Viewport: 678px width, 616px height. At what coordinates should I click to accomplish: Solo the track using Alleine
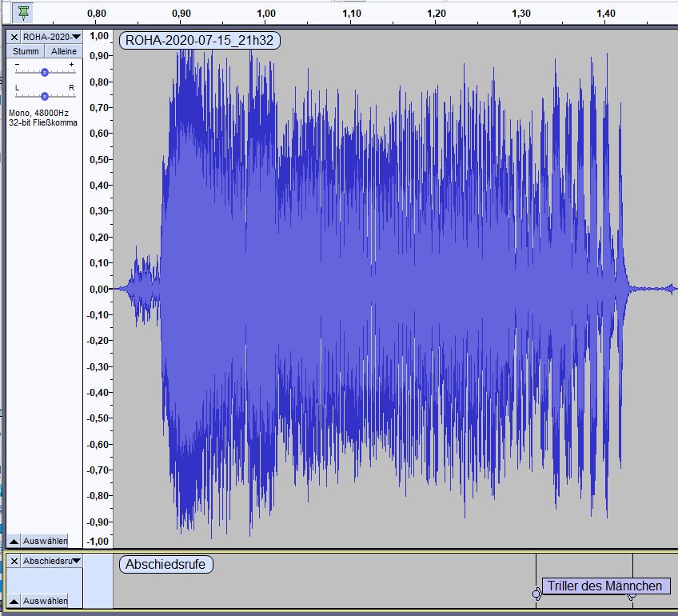click(63, 51)
